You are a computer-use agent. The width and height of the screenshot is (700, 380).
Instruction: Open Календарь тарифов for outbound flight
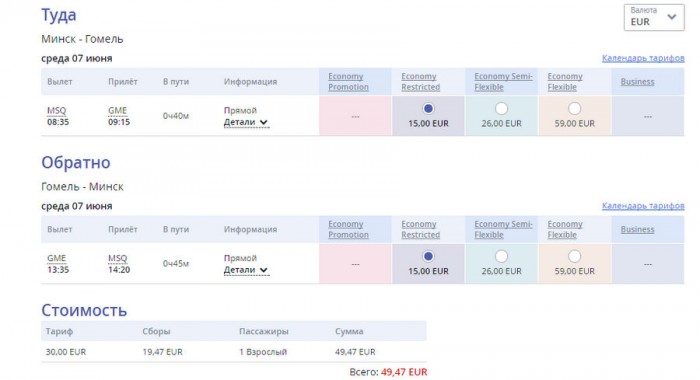[x=643, y=58]
